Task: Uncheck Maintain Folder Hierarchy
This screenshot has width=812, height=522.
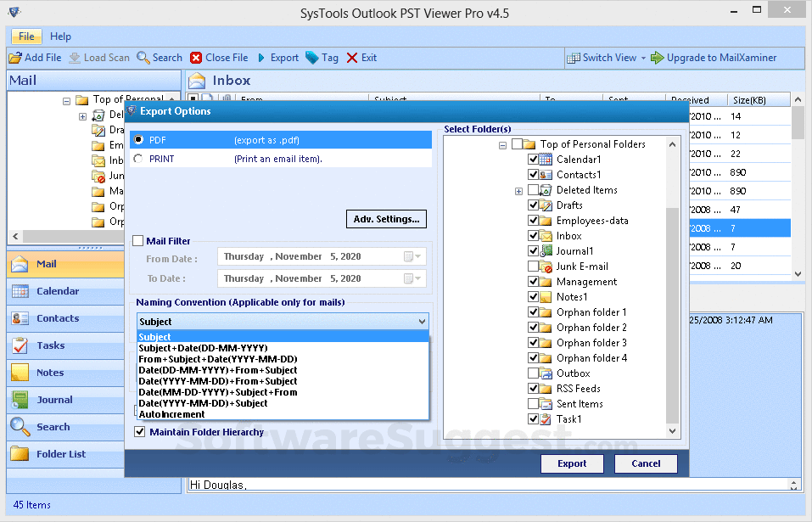Action: pos(140,432)
